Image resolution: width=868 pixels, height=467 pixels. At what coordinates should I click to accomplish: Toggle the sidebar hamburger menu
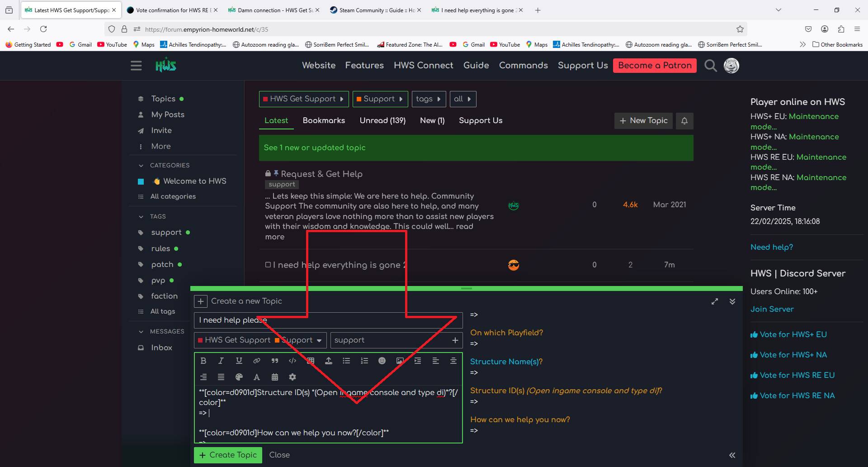click(136, 66)
